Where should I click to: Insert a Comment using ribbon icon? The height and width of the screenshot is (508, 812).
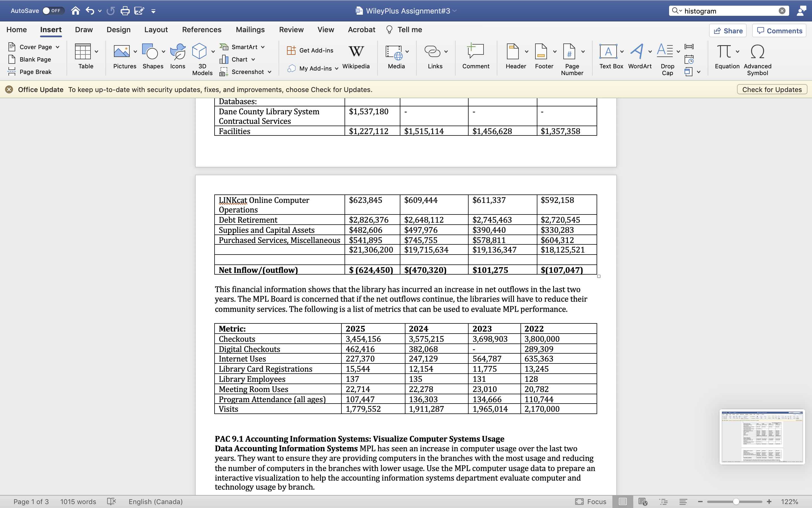476,51
